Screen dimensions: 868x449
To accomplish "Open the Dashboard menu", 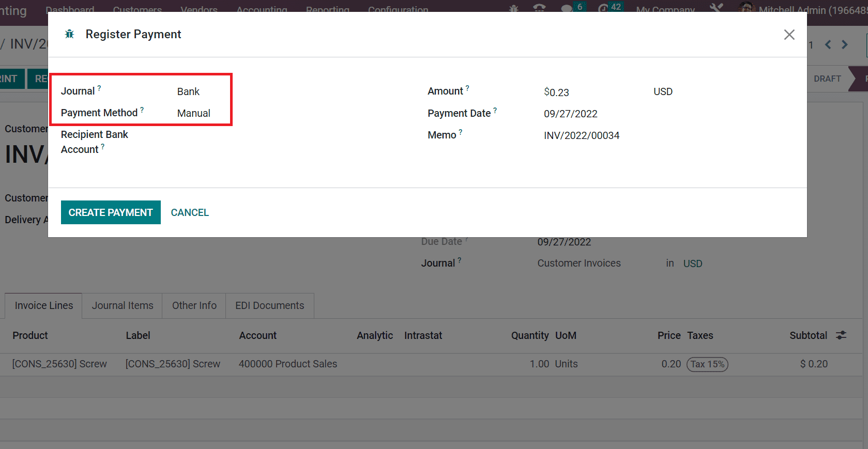I will pyautogui.click(x=70, y=10).
